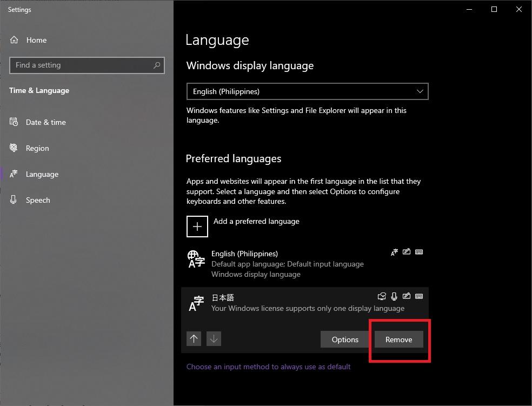Click Your Windows license supports text

click(x=308, y=308)
